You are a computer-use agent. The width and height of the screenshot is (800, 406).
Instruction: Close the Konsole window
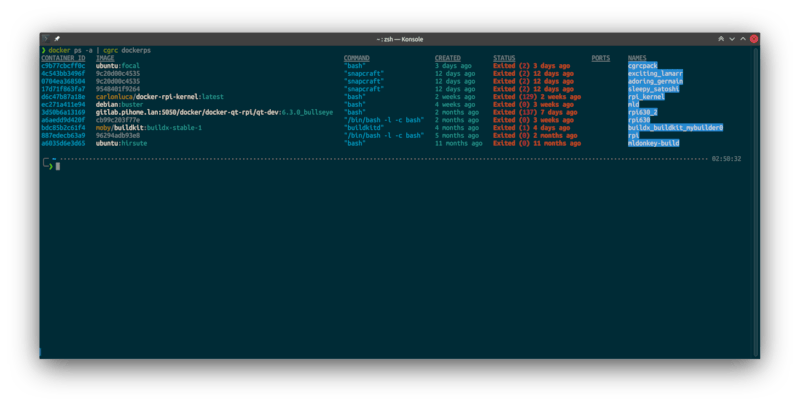pyautogui.click(x=754, y=39)
